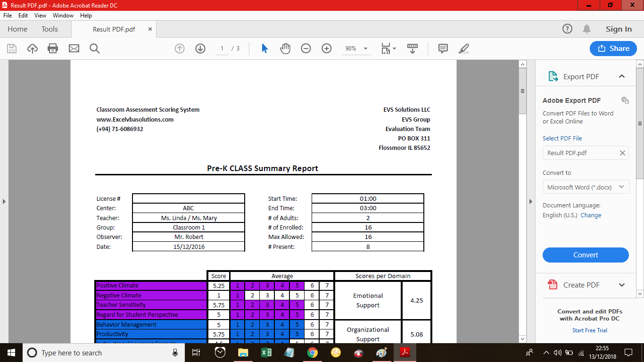Viewport: 644px width, 362px height.
Task: Click the blue Convert button
Action: point(586,255)
